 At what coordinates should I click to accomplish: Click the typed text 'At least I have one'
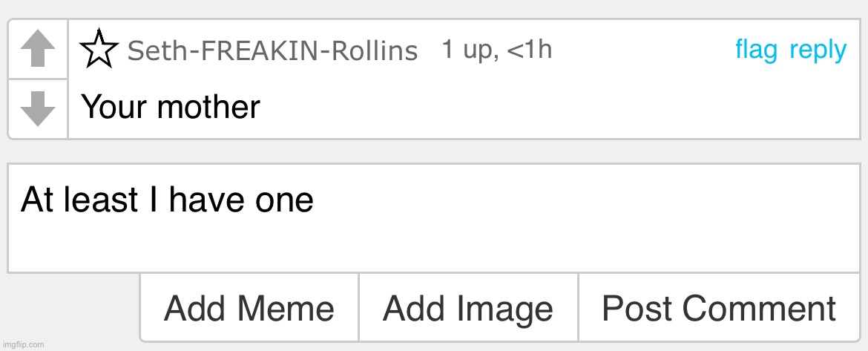[x=168, y=200]
